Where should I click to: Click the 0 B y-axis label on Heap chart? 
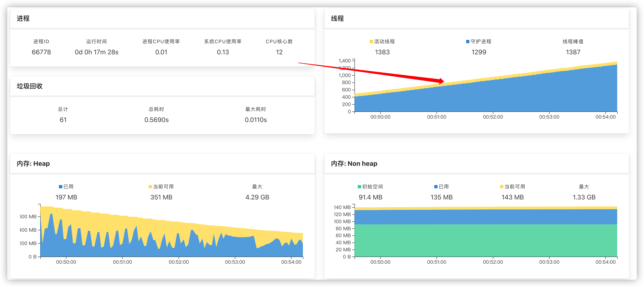[x=33, y=257]
